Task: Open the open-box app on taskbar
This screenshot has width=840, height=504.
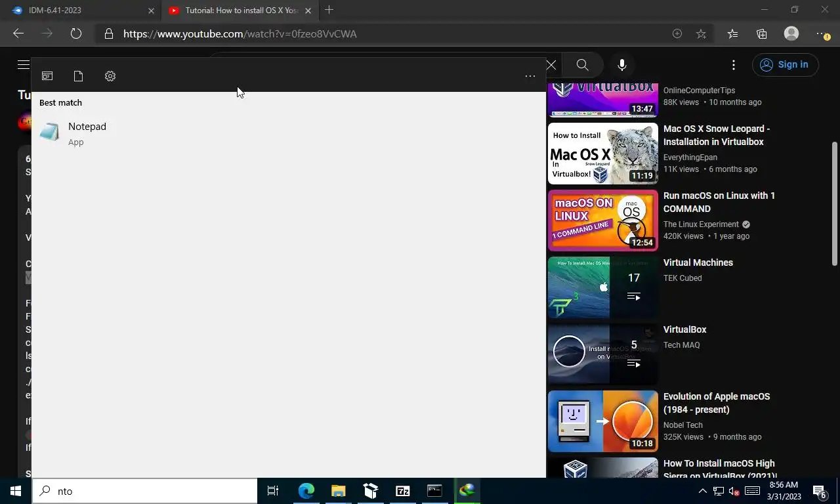Action: coord(371,491)
